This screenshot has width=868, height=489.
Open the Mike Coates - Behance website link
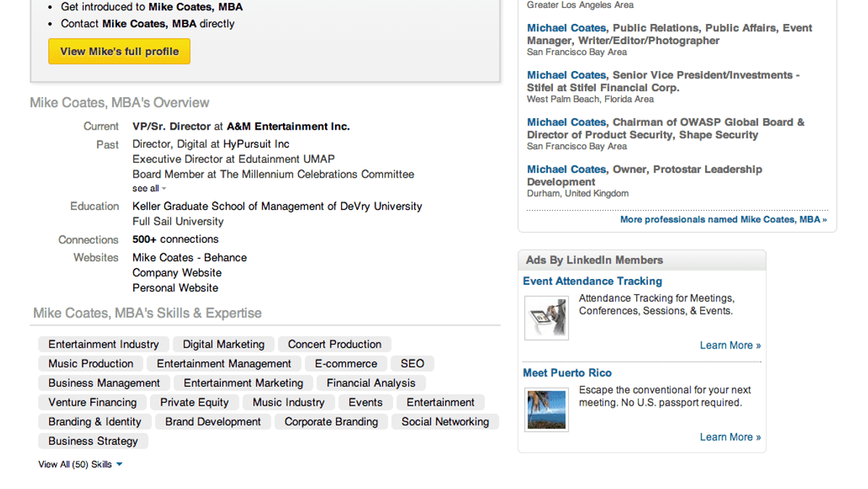click(189, 257)
